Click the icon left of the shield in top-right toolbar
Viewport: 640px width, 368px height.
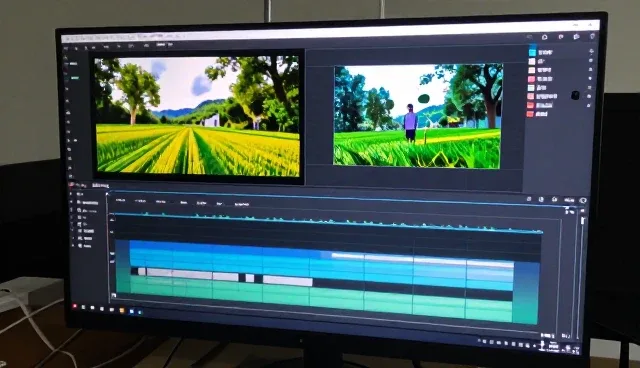(x=576, y=37)
